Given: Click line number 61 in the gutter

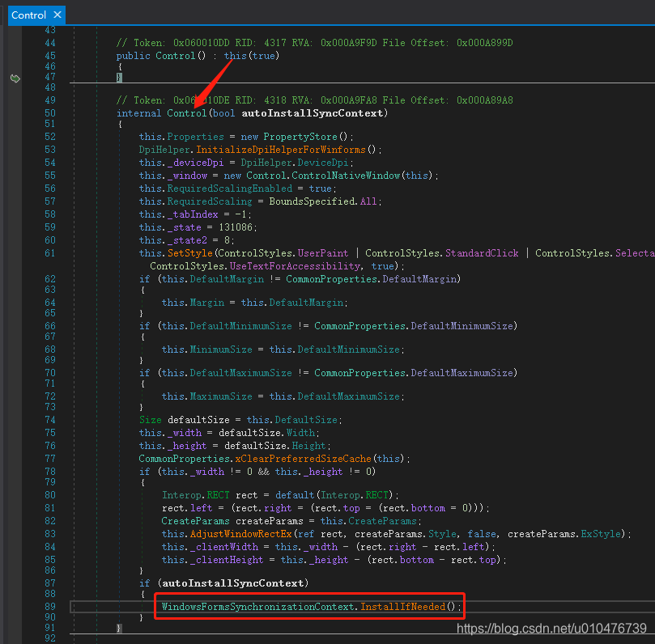Looking at the screenshot, I should [x=50, y=253].
